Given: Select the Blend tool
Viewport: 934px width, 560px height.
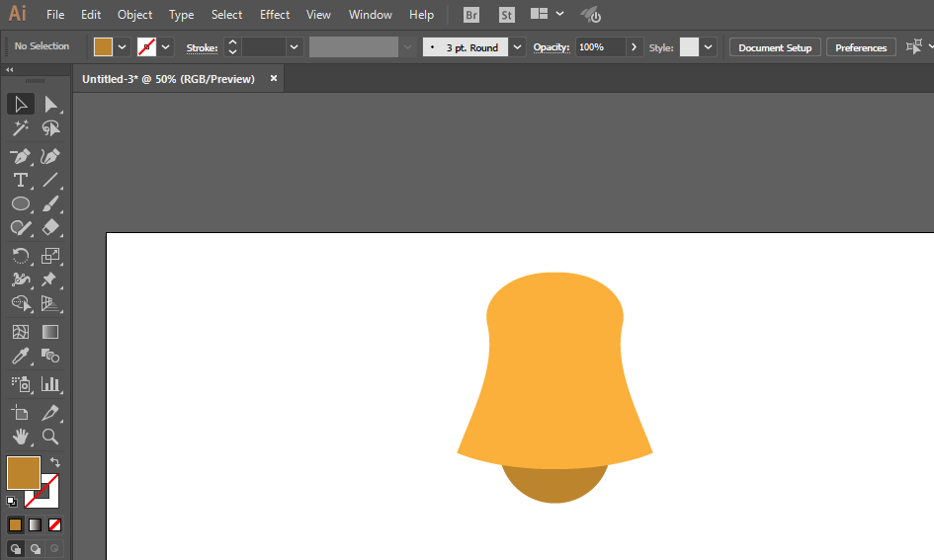Looking at the screenshot, I should [x=50, y=356].
